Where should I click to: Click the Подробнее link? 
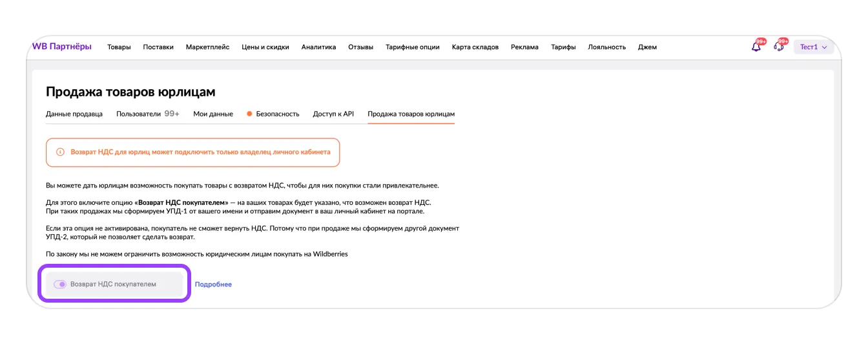click(x=213, y=285)
